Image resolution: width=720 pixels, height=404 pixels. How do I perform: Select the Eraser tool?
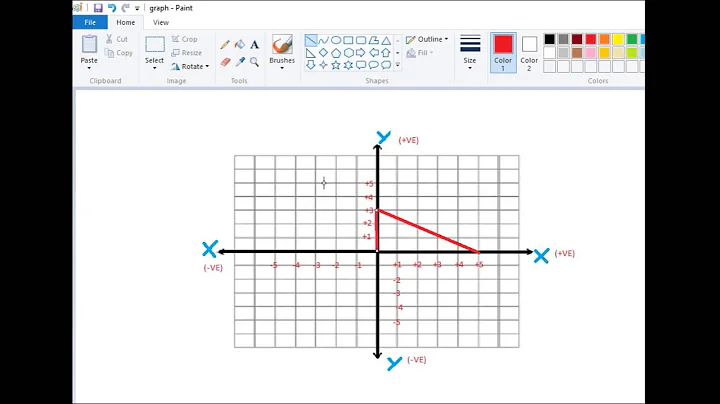(x=225, y=62)
